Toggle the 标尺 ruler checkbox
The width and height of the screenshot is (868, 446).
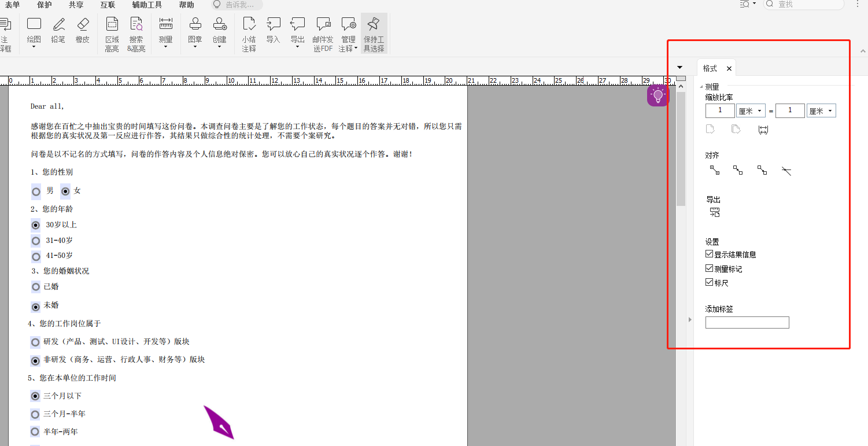pyautogui.click(x=710, y=282)
